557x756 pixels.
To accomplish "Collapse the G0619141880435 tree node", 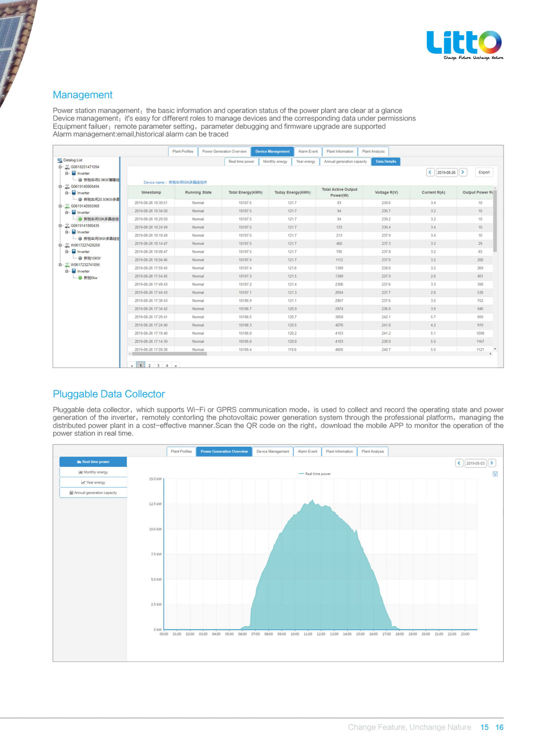I will pyautogui.click(x=60, y=226).
